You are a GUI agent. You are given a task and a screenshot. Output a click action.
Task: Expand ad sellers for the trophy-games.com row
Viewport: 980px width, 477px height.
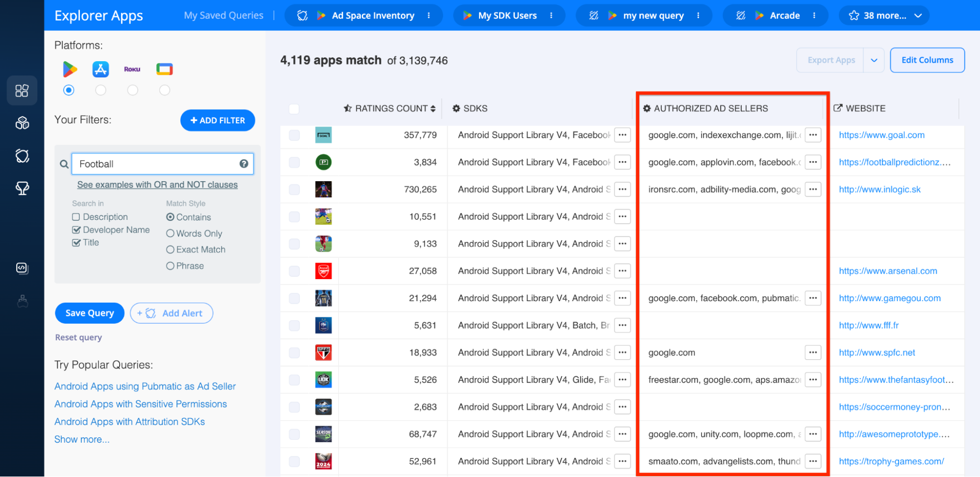[813, 461]
